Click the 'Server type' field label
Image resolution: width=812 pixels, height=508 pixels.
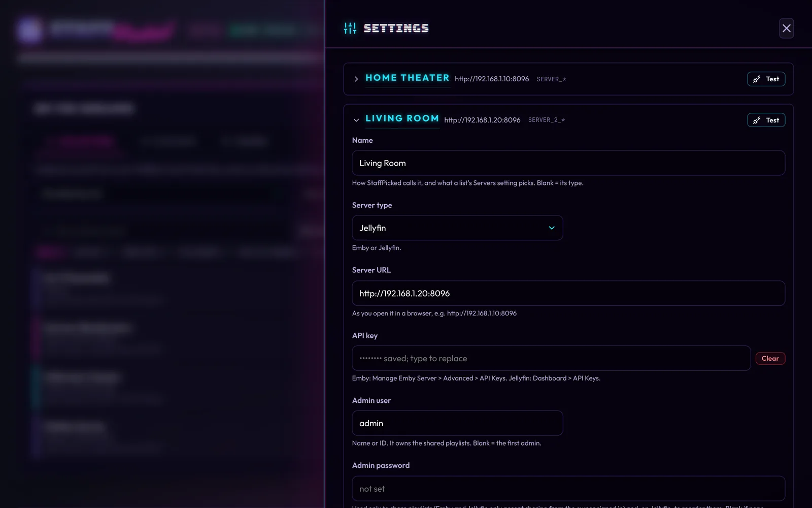(x=372, y=205)
